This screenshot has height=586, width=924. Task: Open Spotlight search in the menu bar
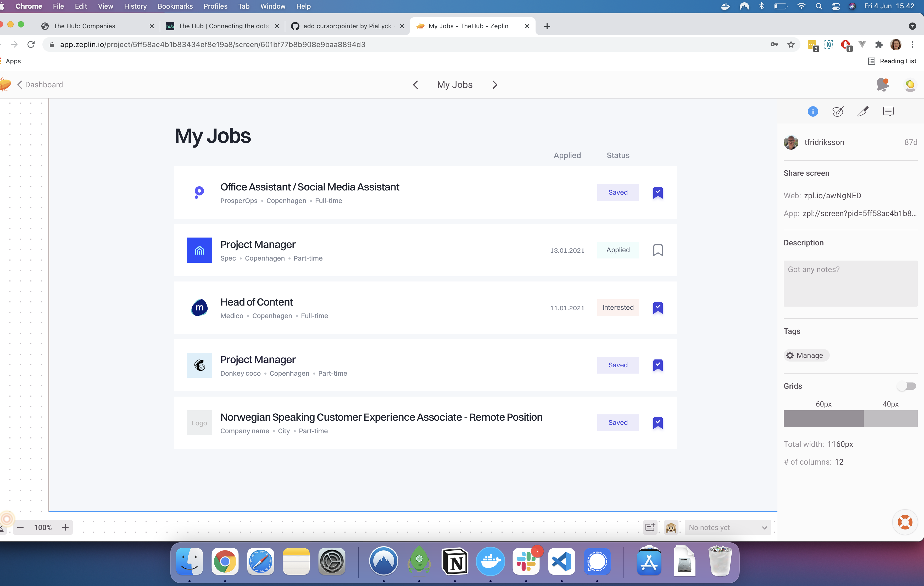click(819, 6)
